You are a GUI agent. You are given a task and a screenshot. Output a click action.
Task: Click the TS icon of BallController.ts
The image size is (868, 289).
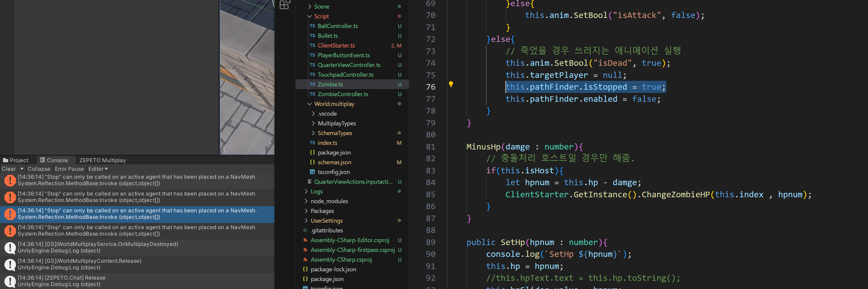[x=312, y=26]
